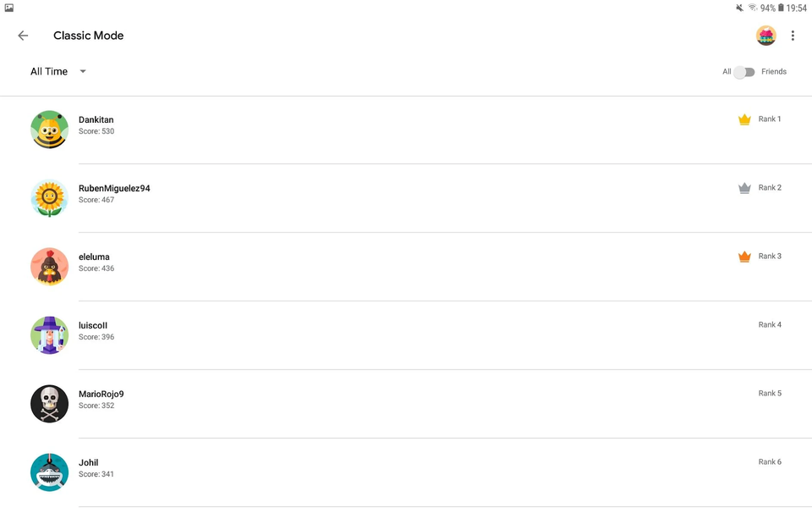Screen dimensions: 812x508
Task: Click the gold crown for Rank 1
Action: (x=744, y=119)
